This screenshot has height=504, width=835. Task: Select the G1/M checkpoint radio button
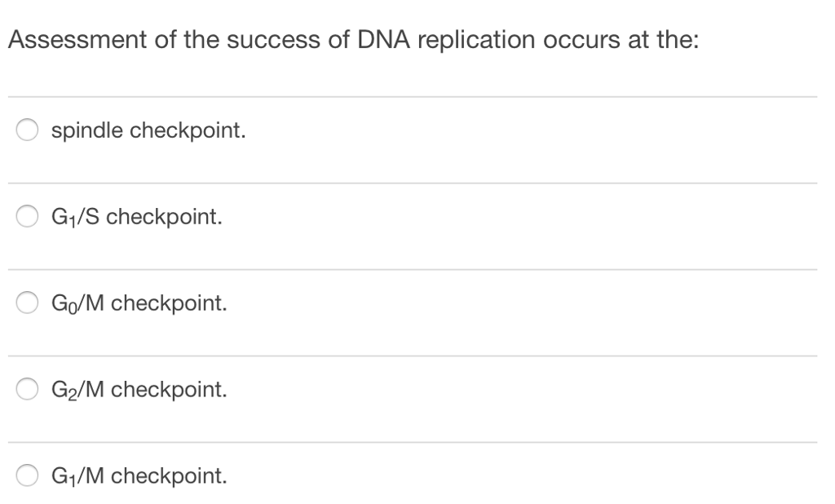point(26,475)
